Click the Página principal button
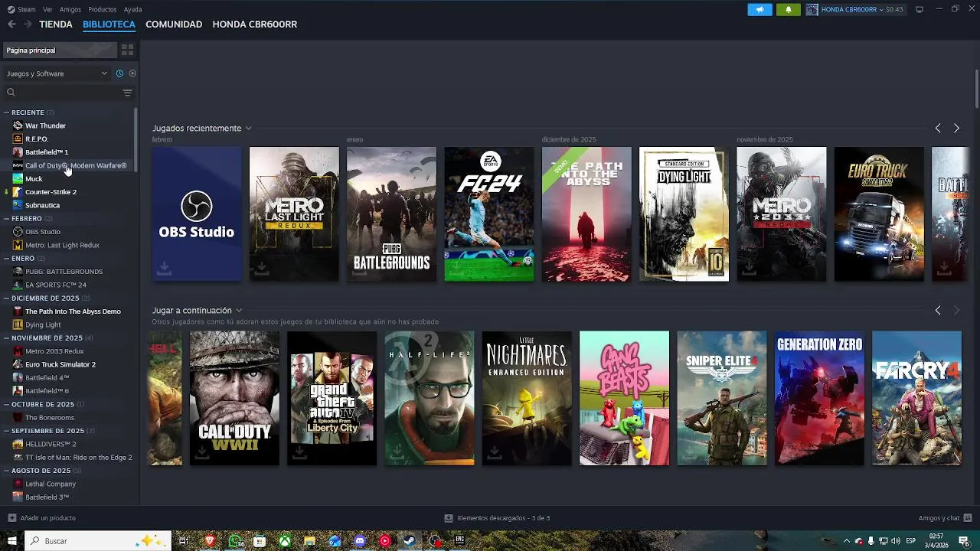The width and height of the screenshot is (980, 551). coord(60,51)
